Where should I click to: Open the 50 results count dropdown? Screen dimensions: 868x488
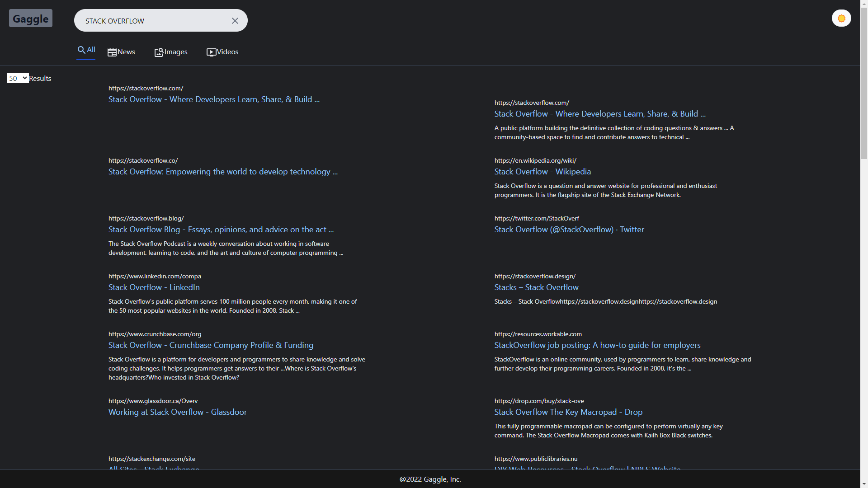(18, 78)
